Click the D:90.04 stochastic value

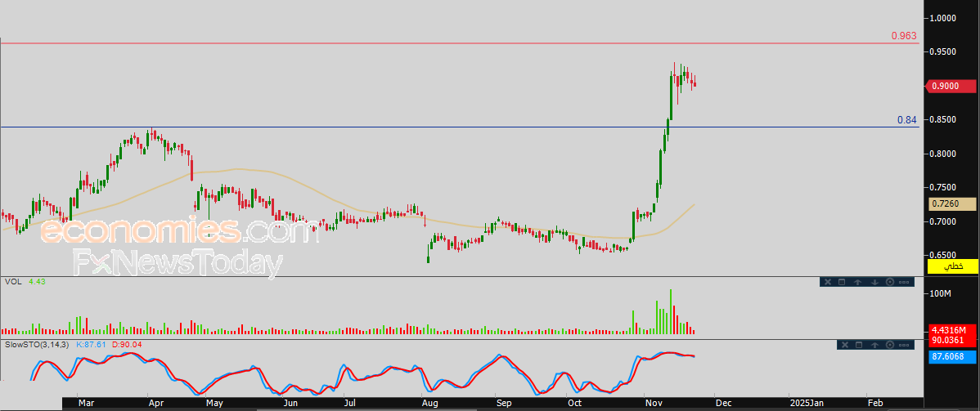[127, 344]
